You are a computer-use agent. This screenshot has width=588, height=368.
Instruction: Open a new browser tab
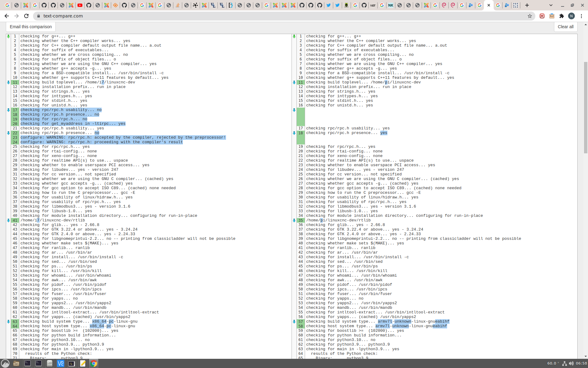[527, 5]
